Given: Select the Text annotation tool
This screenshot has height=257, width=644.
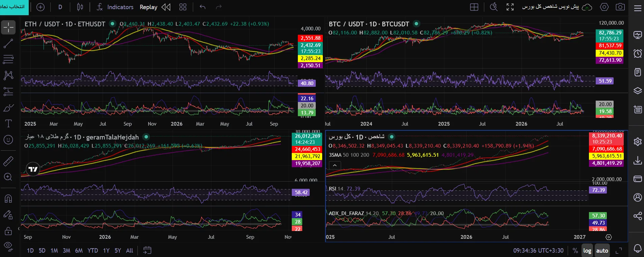Looking at the screenshot, I should click(x=8, y=124).
